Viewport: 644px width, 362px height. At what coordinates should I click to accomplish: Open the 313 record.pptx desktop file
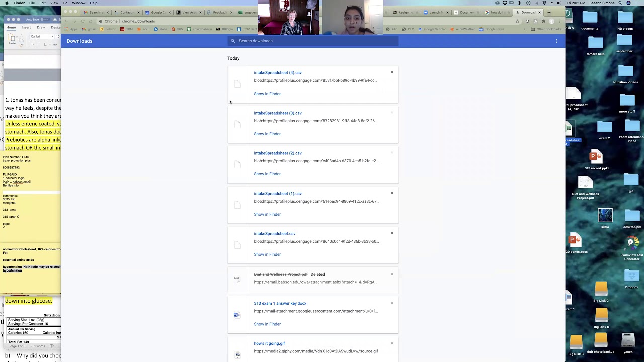click(596, 158)
